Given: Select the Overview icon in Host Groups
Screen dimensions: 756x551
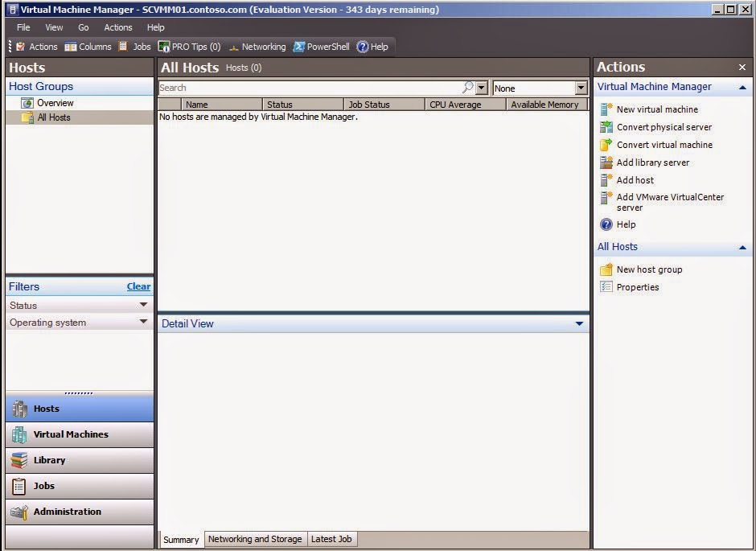Looking at the screenshot, I should click(x=27, y=103).
